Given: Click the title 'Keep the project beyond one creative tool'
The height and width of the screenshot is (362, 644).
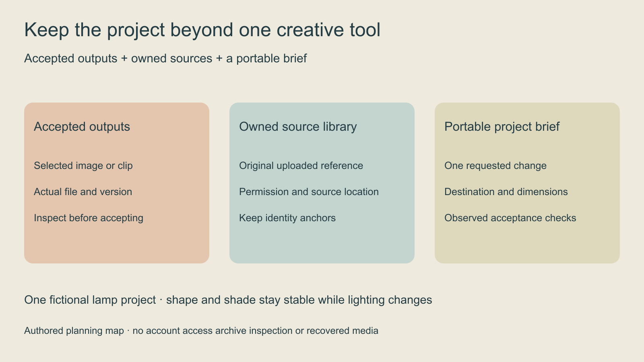Looking at the screenshot, I should 202,30.
